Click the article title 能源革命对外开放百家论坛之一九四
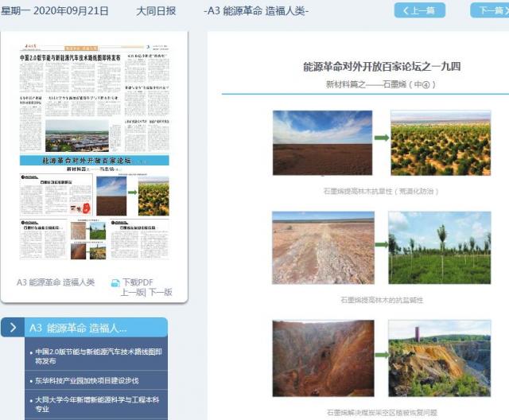509x420 pixels. [382, 66]
